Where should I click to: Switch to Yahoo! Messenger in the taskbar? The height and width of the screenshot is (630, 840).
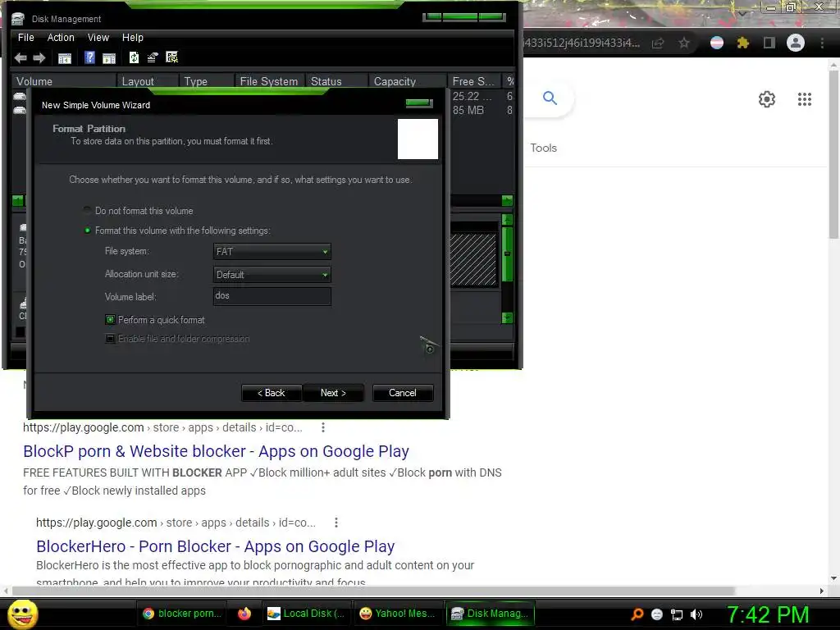pyautogui.click(x=398, y=614)
